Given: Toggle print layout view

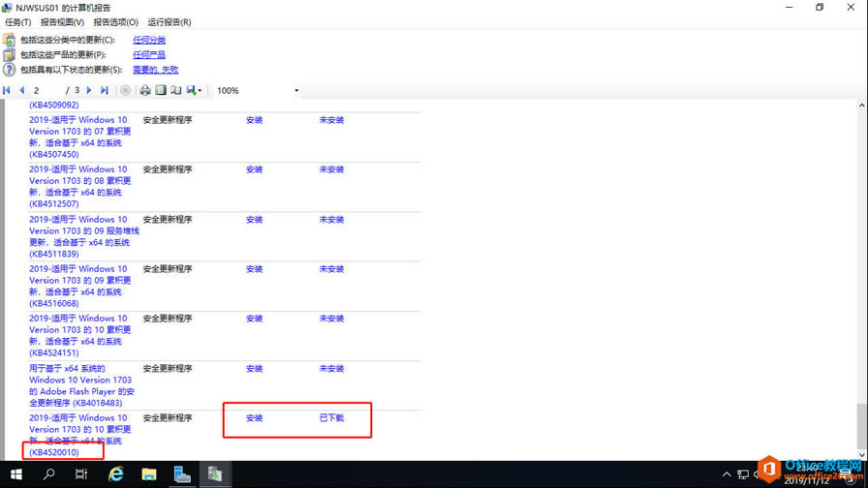Looking at the screenshot, I should [x=161, y=90].
